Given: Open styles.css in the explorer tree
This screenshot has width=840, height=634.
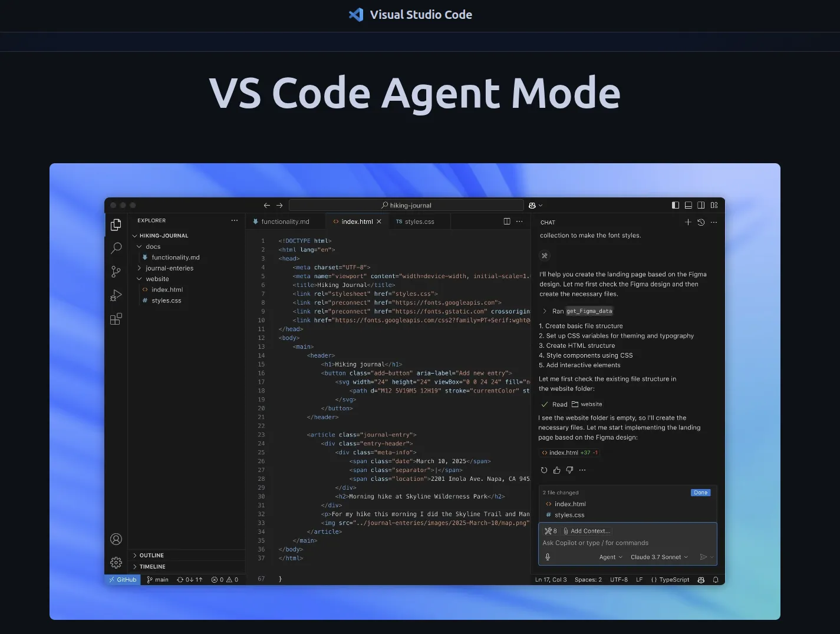Looking at the screenshot, I should click(162, 301).
